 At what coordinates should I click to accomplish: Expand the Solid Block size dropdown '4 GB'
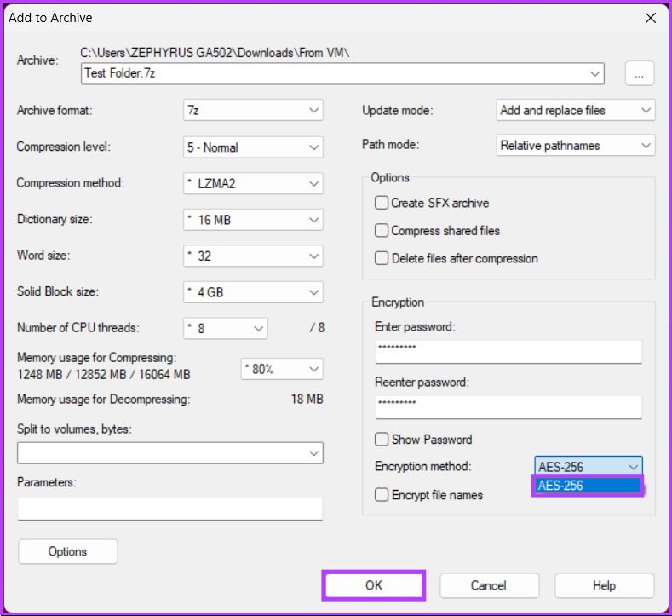(253, 292)
